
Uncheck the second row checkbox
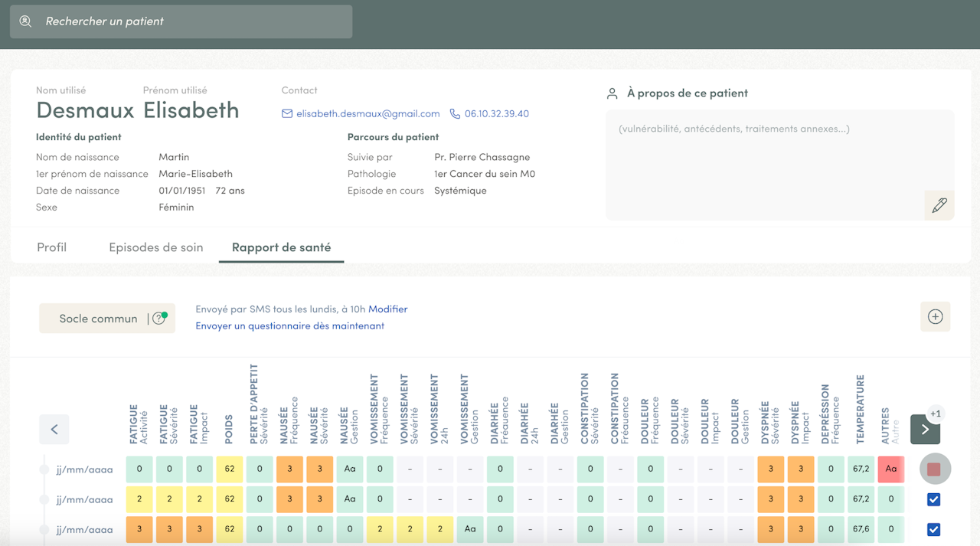point(933,499)
